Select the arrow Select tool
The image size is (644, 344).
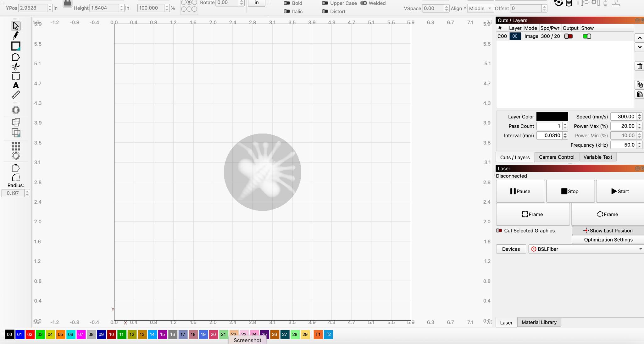tap(16, 26)
